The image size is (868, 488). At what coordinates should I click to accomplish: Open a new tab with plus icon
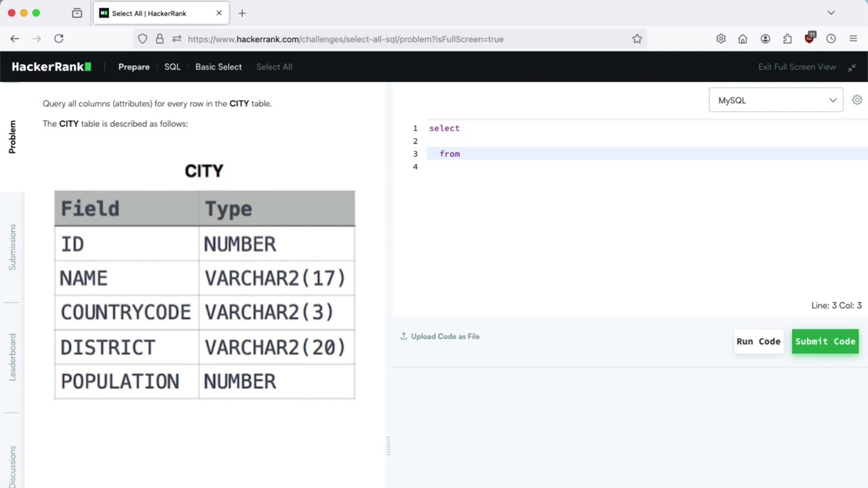tap(242, 13)
